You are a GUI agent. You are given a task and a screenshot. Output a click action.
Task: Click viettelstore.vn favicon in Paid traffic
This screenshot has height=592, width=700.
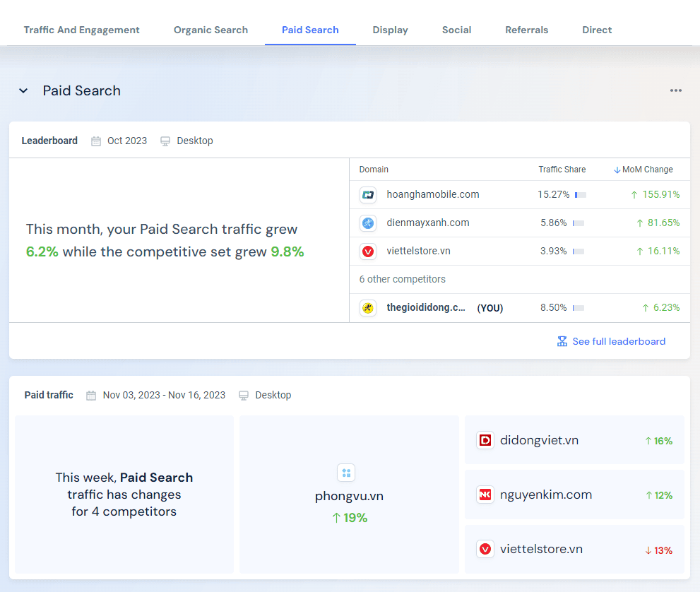(485, 549)
